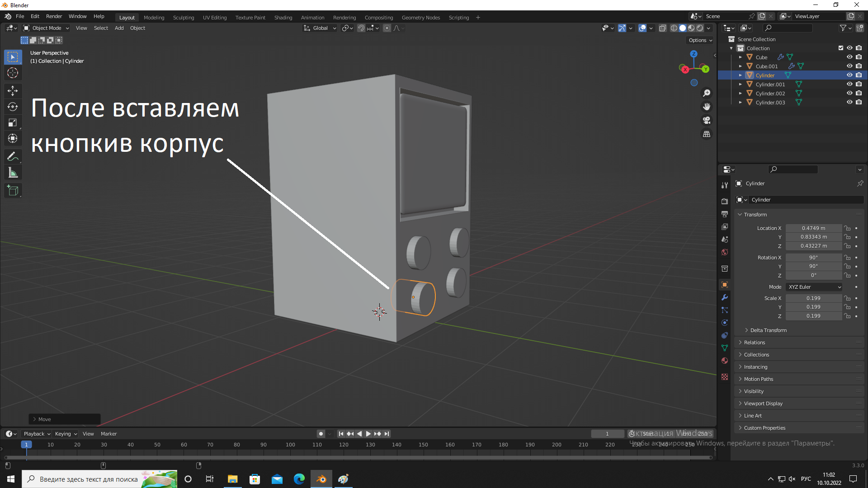Click the timeline Marker menu
Screen dimensions: 868x488
coord(108,434)
